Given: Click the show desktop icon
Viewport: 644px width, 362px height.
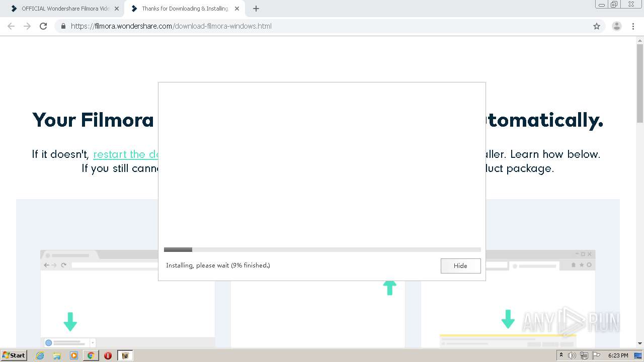Looking at the screenshot, I should (x=638, y=355).
